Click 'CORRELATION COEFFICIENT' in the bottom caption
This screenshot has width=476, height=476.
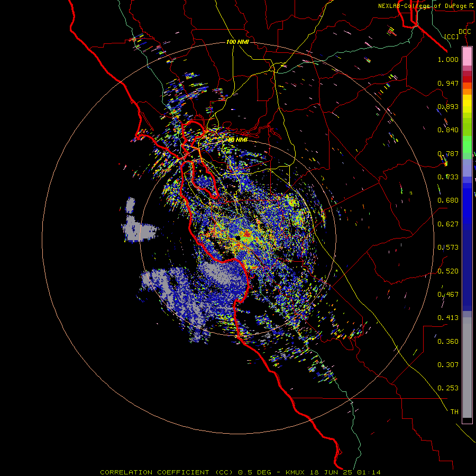click(154, 472)
